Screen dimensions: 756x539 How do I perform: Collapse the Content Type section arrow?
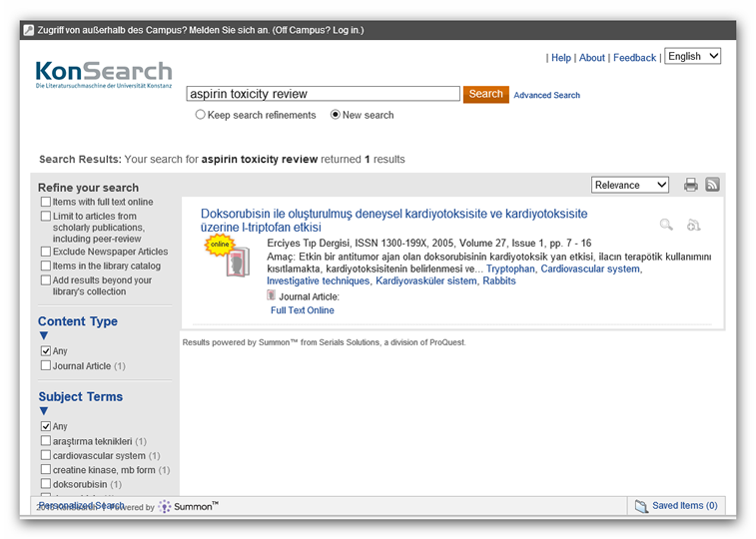point(43,336)
